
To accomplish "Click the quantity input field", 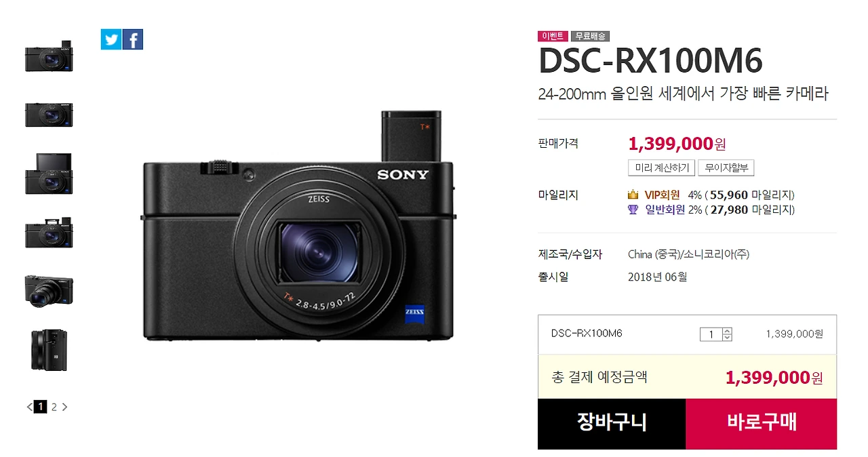I will 711,334.
